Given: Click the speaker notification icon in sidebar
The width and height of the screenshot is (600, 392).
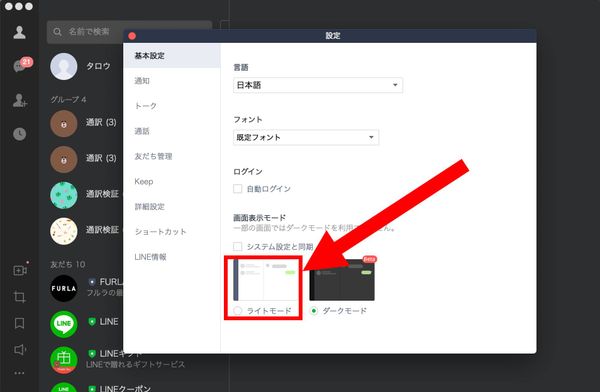Looking at the screenshot, I should [x=20, y=349].
